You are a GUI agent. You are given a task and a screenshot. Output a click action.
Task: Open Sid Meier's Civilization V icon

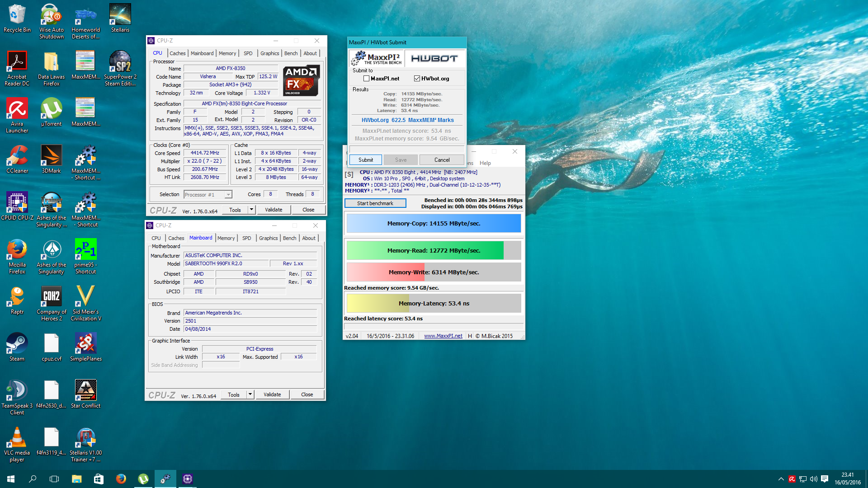[86, 303]
